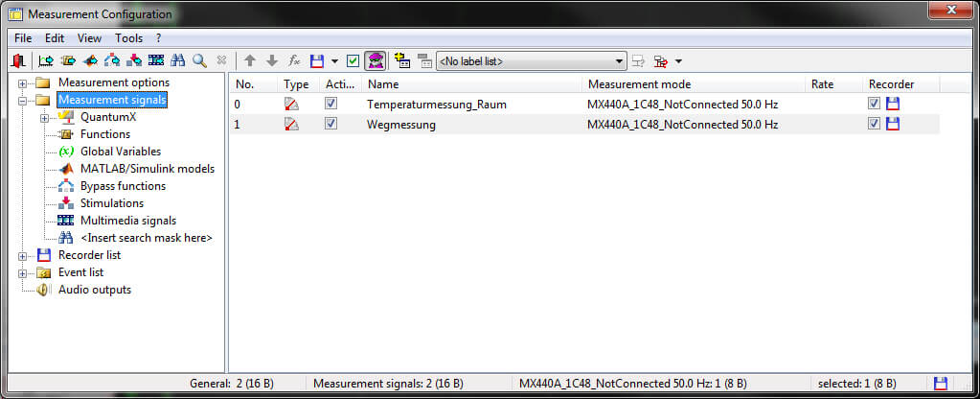Screen dimensions: 980x399
Task: Click the move down arrow icon
Action: 272,60
